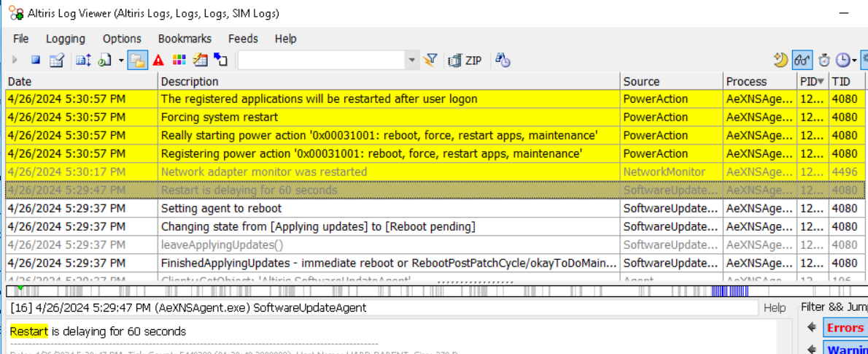The height and width of the screenshot is (354, 868).
Task: Open the Logging menu
Action: [x=66, y=39]
